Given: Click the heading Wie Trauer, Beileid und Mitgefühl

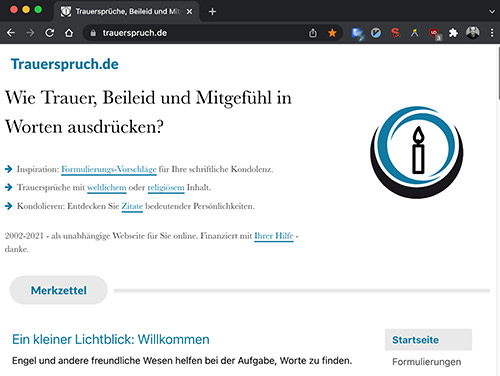Looking at the screenshot, I should coord(148,112).
